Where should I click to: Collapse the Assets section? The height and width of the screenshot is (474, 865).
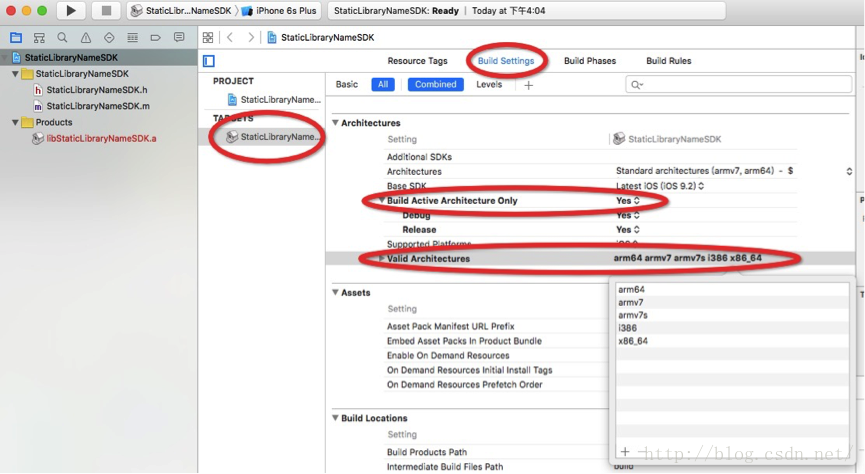pyautogui.click(x=335, y=292)
